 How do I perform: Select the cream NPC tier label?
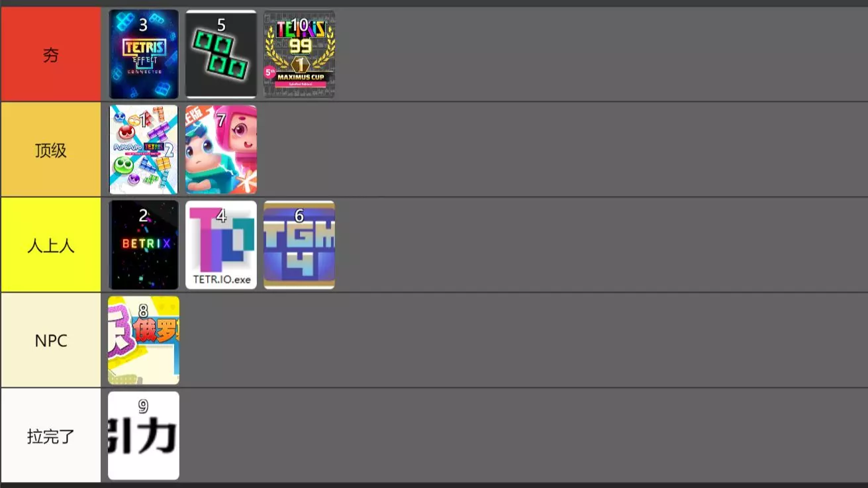click(x=50, y=340)
